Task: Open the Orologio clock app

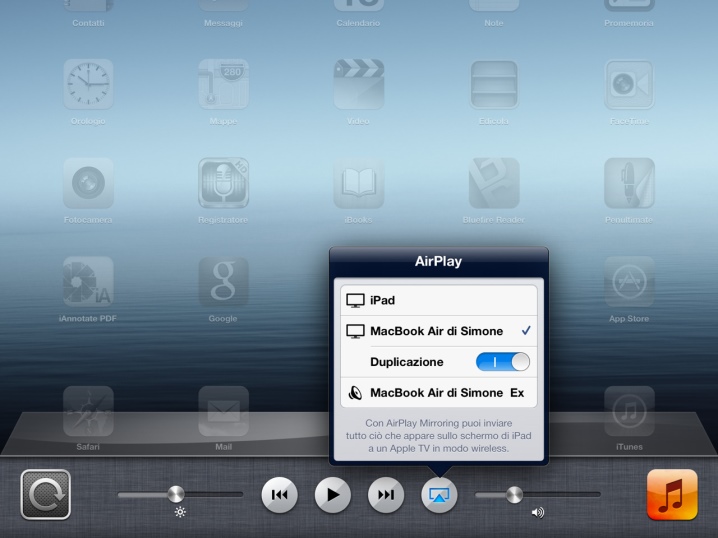Action: [x=88, y=84]
